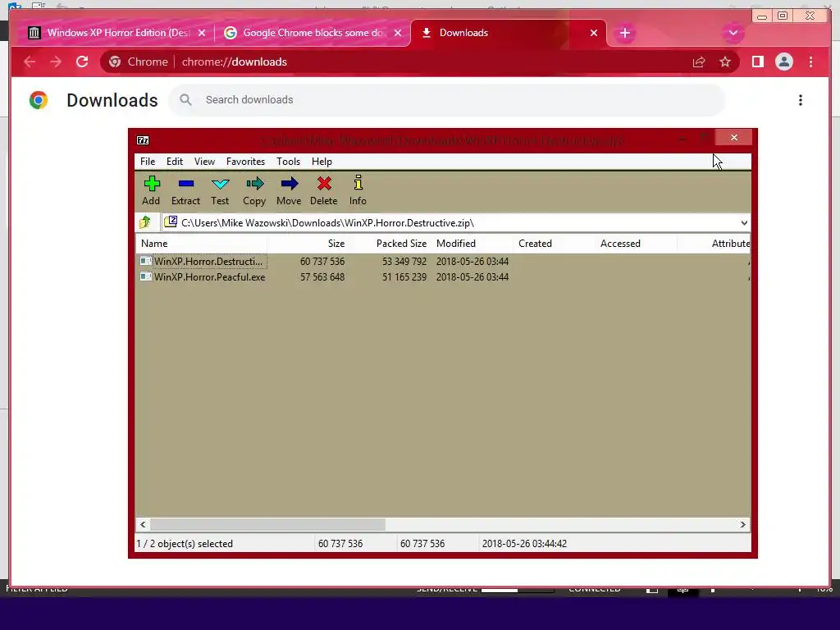The height and width of the screenshot is (630, 840).
Task: Click the horizontal scrollbar right arrow
Action: [x=743, y=524]
